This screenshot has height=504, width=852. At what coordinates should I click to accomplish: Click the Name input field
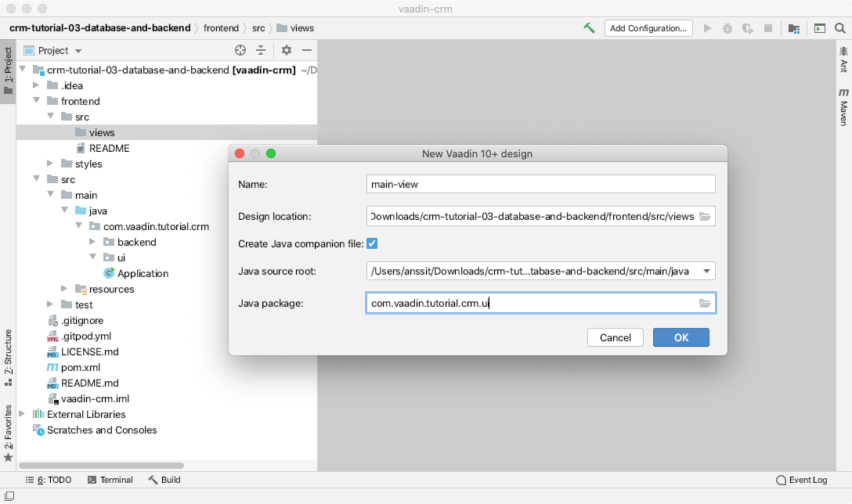click(540, 184)
